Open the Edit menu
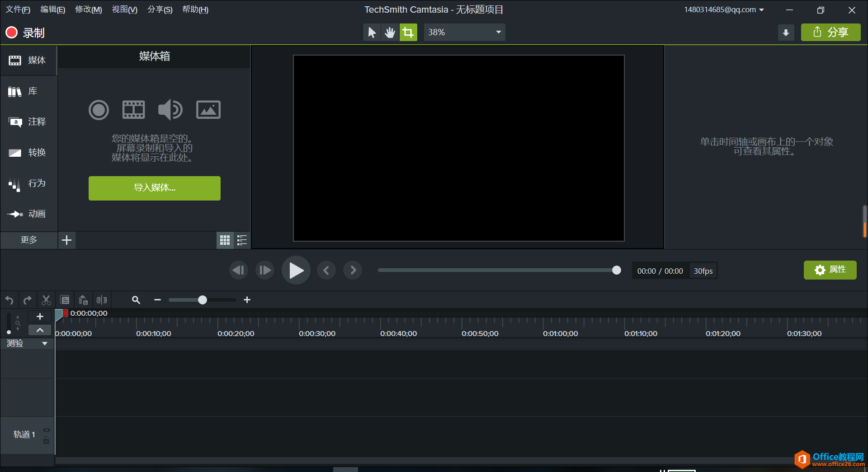The width and height of the screenshot is (868, 472). pyautogui.click(x=52, y=9)
